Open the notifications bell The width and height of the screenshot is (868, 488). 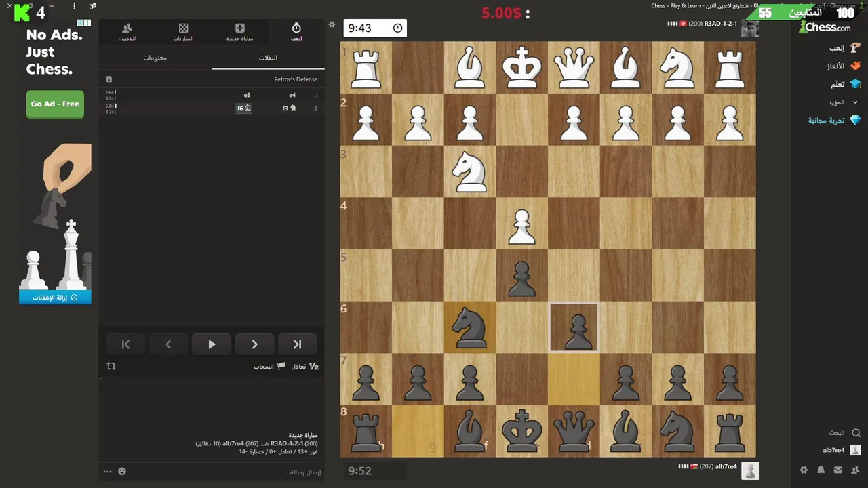[x=821, y=470]
